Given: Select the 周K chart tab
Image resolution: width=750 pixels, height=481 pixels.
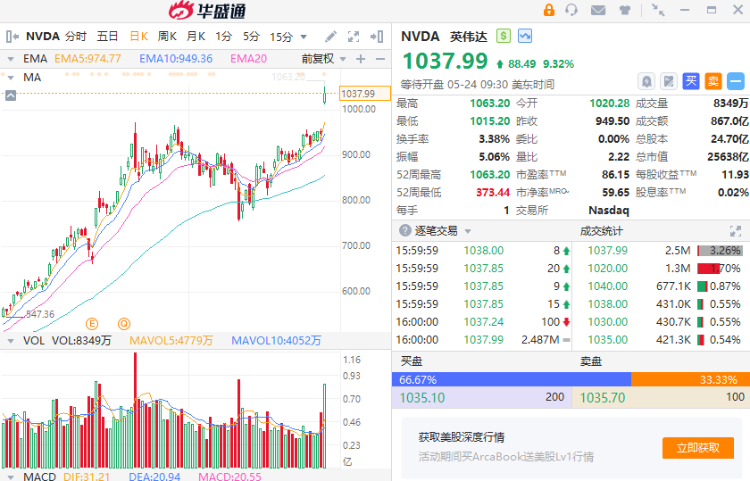Looking at the screenshot, I should [x=167, y=36].
